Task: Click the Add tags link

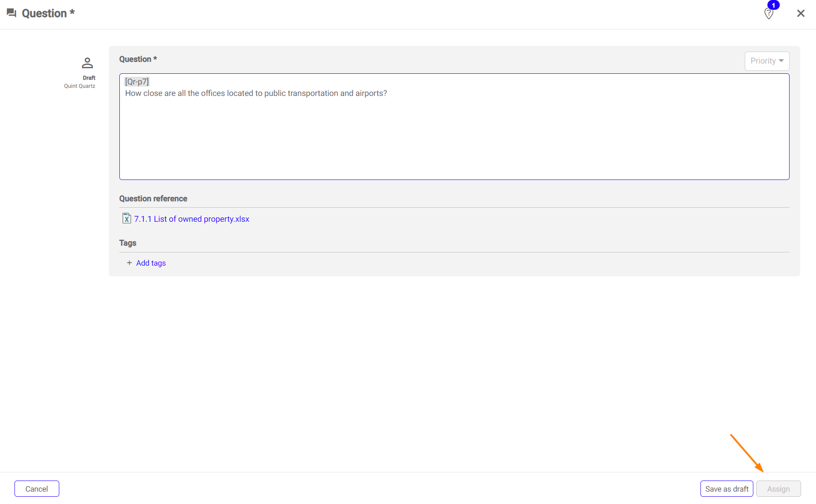Action: point(151,263)
